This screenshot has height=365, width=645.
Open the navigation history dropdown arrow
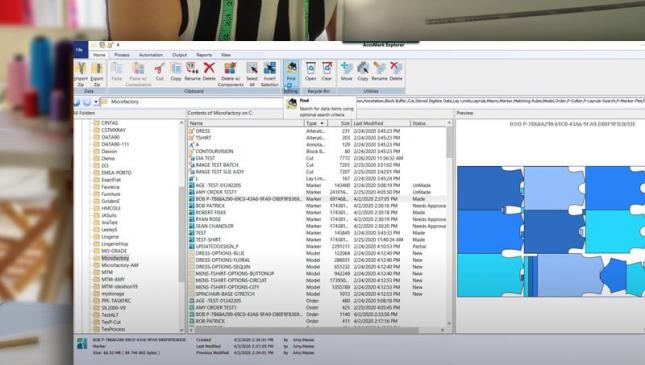coord(96,102)
